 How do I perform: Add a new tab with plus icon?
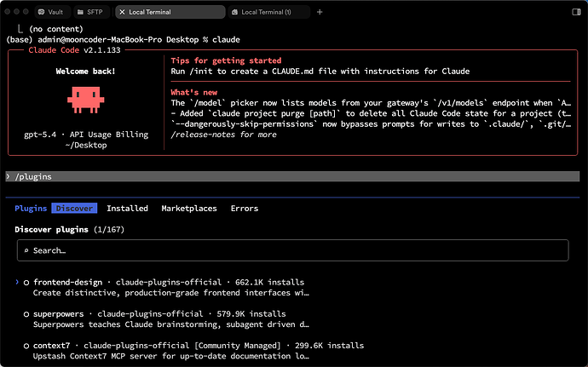pos(320,12)
